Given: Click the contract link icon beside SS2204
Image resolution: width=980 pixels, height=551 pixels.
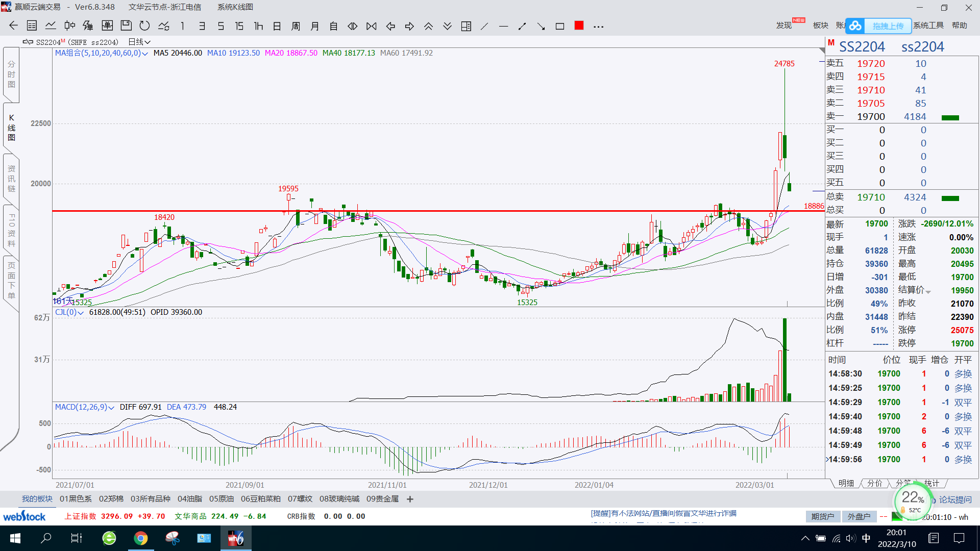Looking at the screenshot, I should point(28,42).
